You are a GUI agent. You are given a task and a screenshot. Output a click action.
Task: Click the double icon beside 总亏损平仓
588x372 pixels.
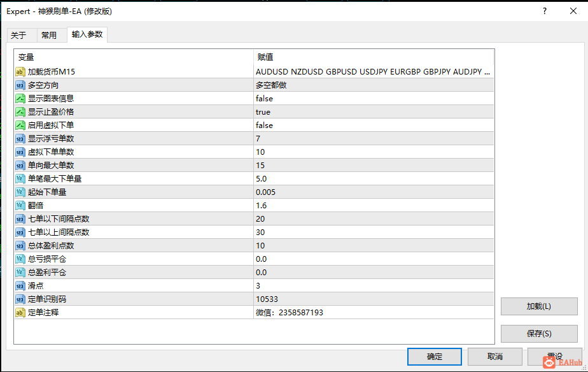(x=20, y=259)
